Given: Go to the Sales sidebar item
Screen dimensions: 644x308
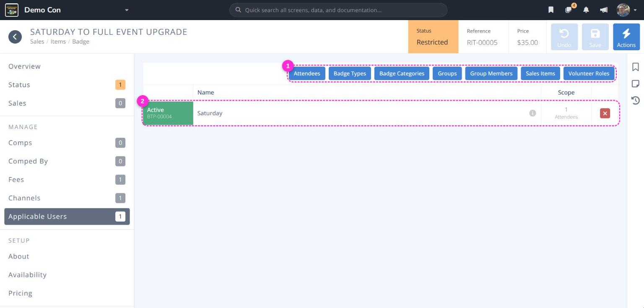Looking at the screenshot, I should coord(67,103).
